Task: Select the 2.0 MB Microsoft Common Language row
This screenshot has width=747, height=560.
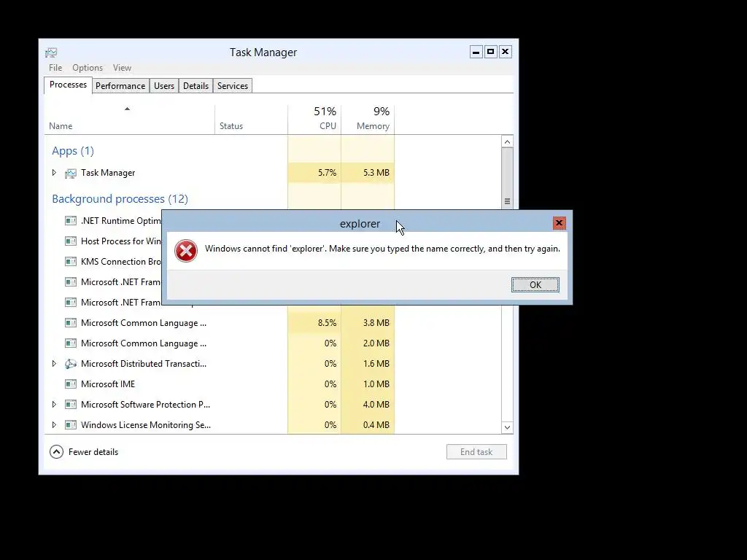Action: pyautogui.click(x=219, y=343)
